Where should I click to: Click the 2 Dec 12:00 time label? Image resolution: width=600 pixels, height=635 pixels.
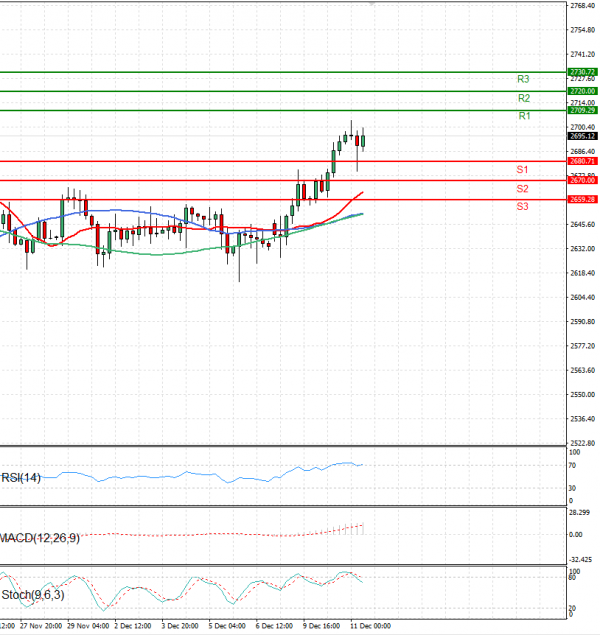pyautogui.click(x=133, y=626)
